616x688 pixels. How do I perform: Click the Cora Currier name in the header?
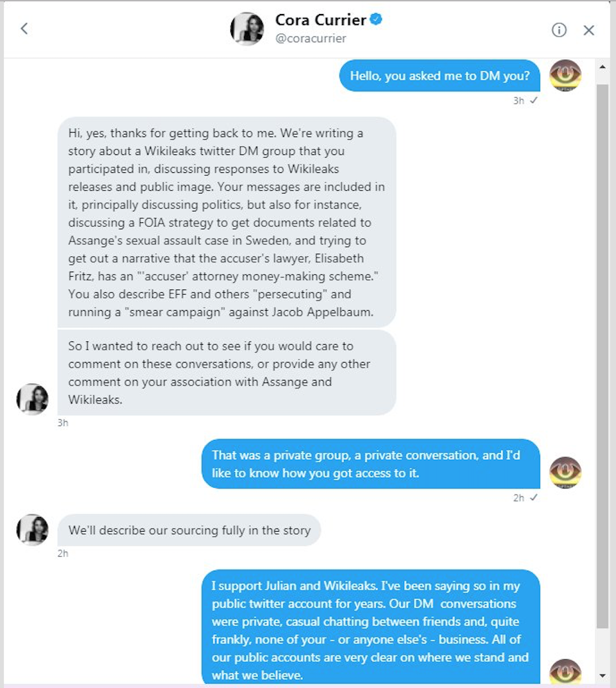coord(320,20)
